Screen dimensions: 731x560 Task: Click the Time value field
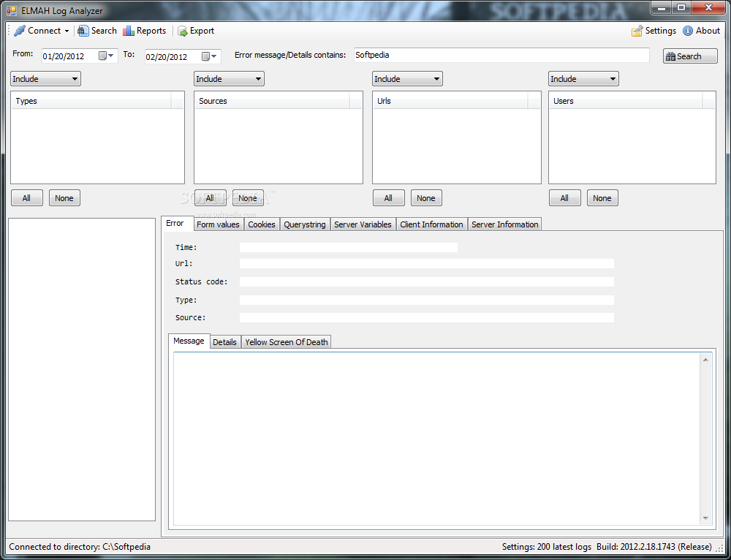pos(348,248)
